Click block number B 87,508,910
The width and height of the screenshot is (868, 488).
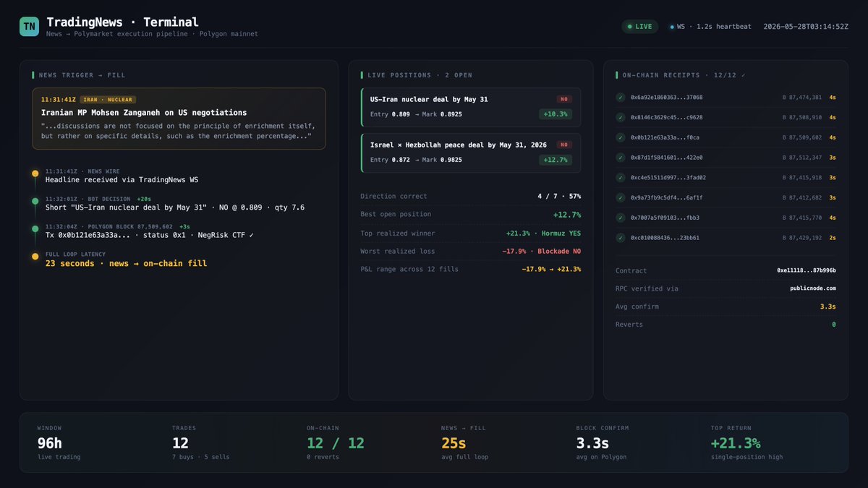point(802,117)
